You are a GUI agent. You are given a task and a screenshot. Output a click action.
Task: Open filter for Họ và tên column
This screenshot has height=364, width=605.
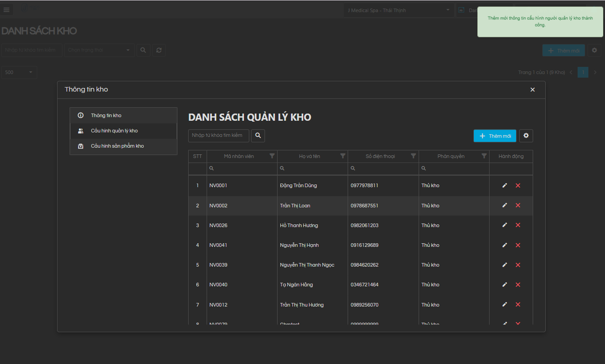click(343, 156)
